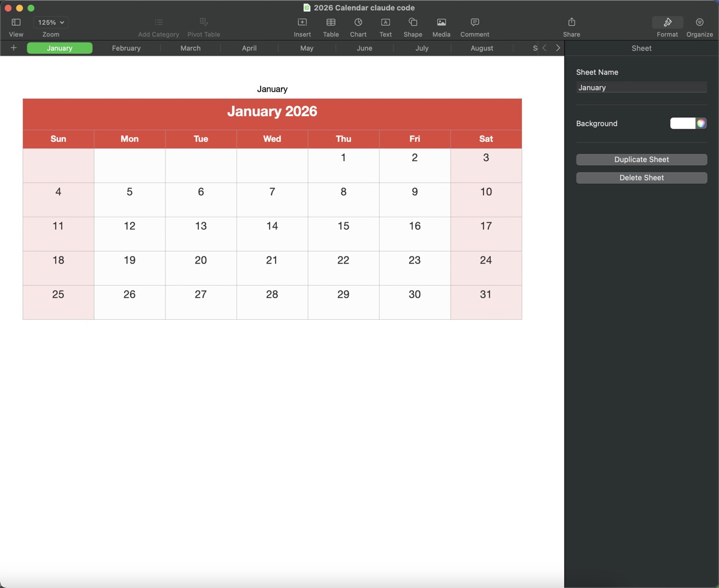
Task: Click the Add Category toolbar icon
Action: (159, 22)
